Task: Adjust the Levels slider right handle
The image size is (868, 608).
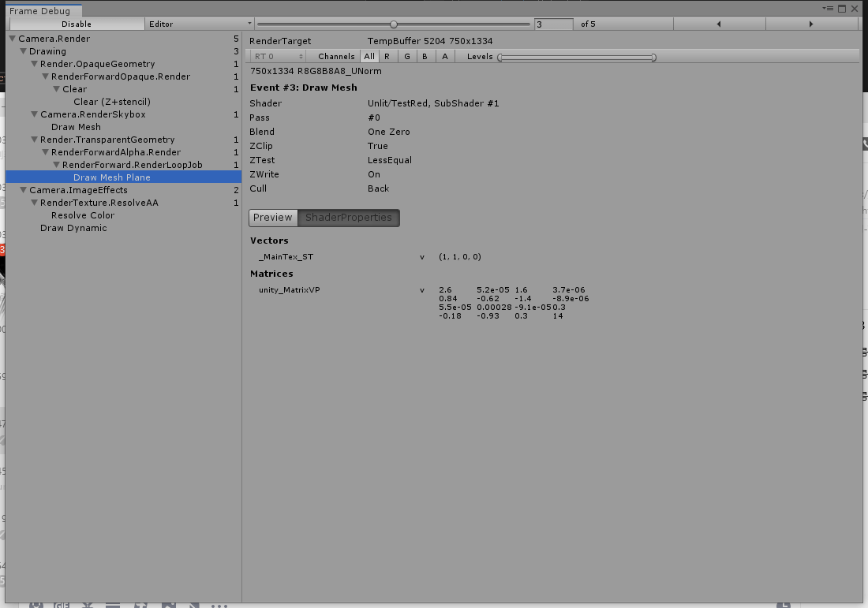Action: (654, 57)
